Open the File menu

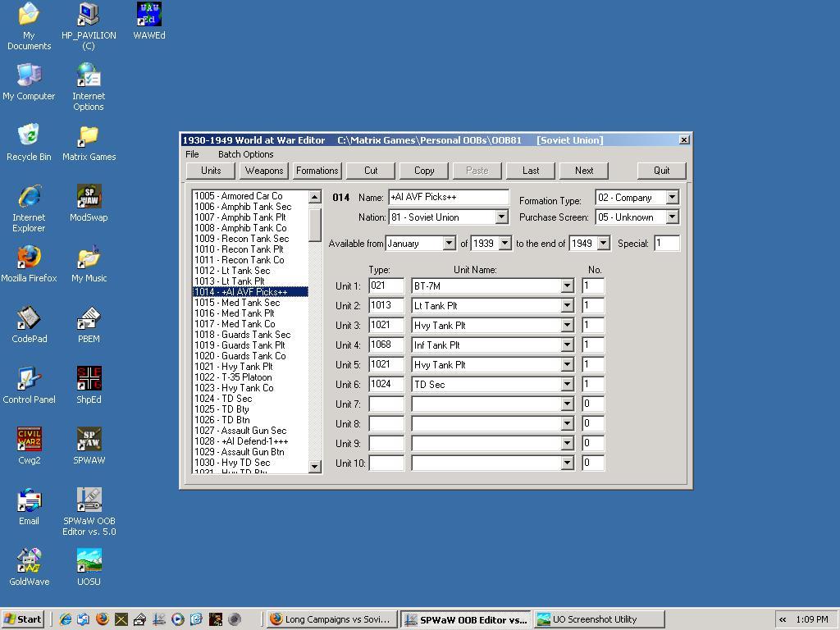[192, 154]
